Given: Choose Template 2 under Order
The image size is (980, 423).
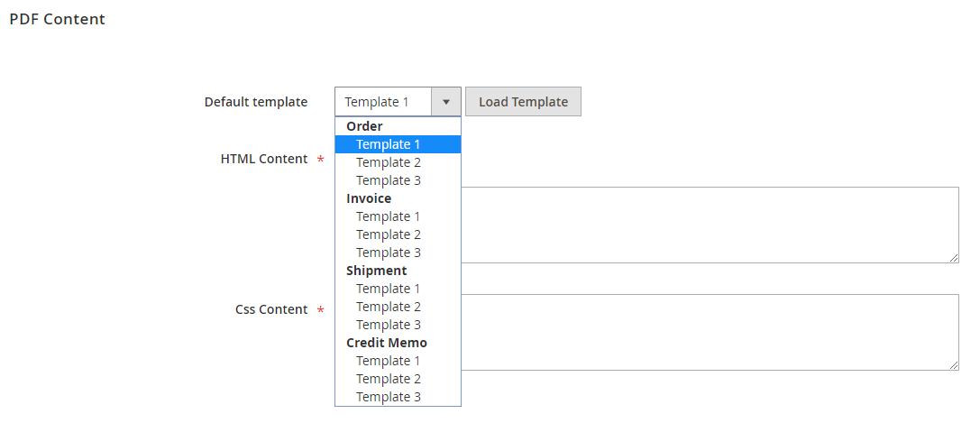Looking at the screenshot, I should coord(398,162).
